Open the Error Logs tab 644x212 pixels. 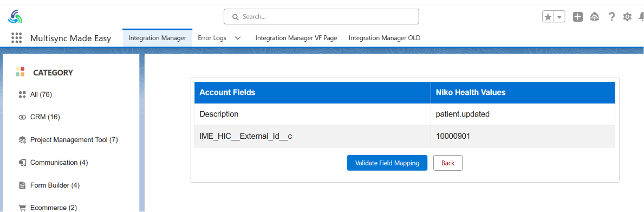212,38
